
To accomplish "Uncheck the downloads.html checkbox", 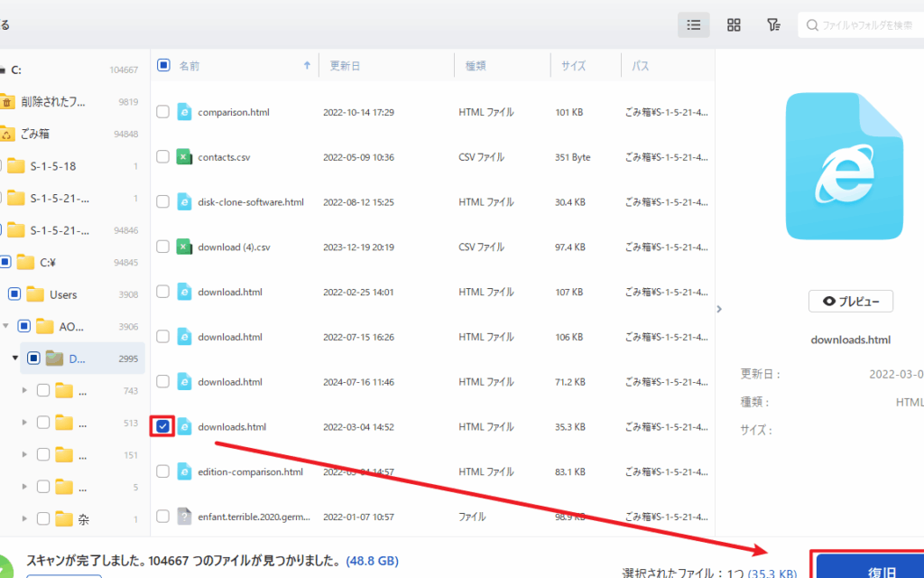I will tap(162, 426).
